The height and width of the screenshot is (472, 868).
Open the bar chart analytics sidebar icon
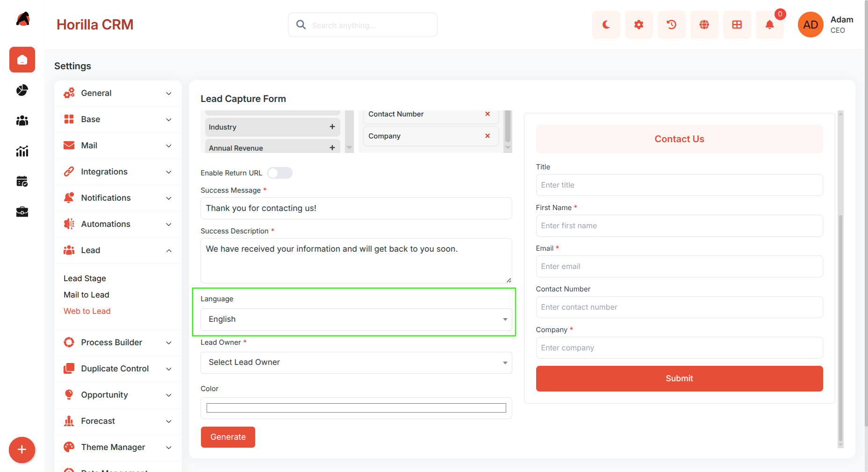tap(22, 151)
